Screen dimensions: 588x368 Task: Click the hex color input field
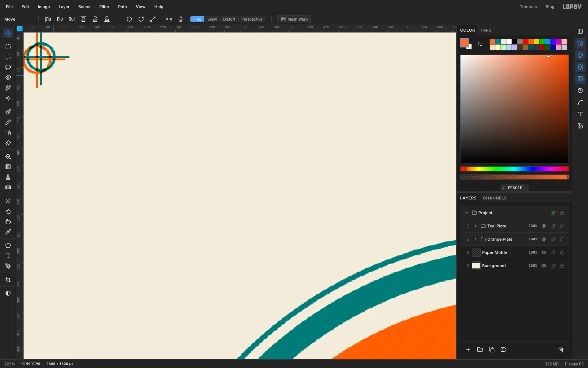pyautogui.click(x=514, y=188)
